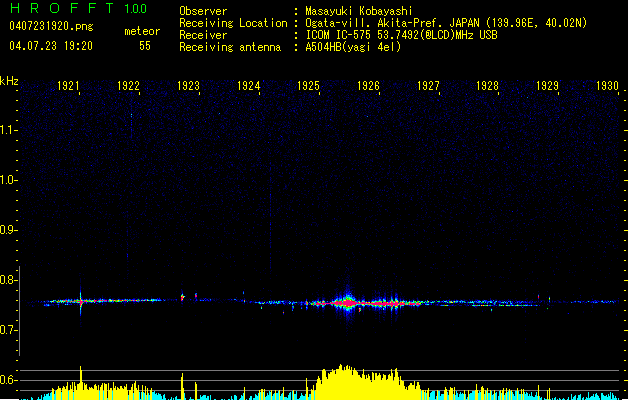
Task: Click the kHz axis unit label
Action: coord(9,81)
